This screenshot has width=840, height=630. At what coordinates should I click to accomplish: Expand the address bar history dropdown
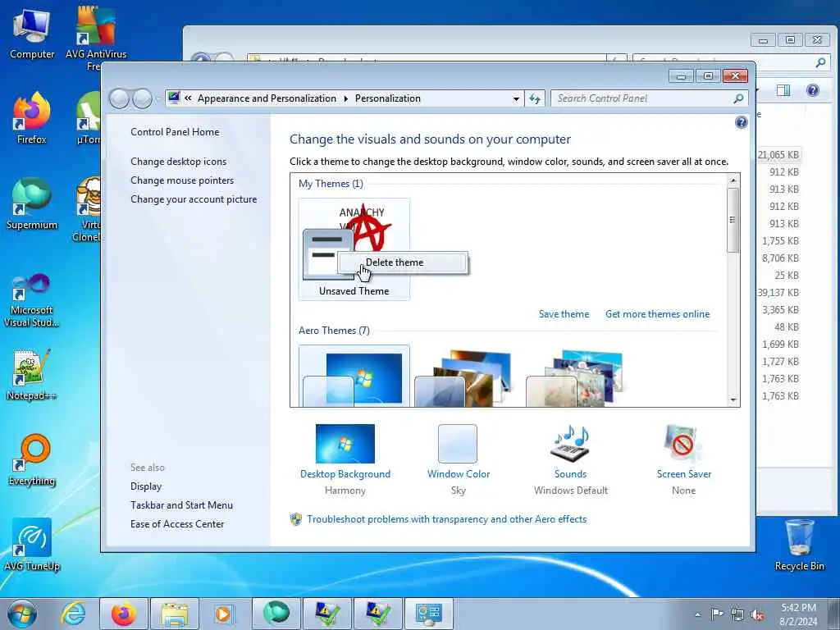(x=515, y=98)
